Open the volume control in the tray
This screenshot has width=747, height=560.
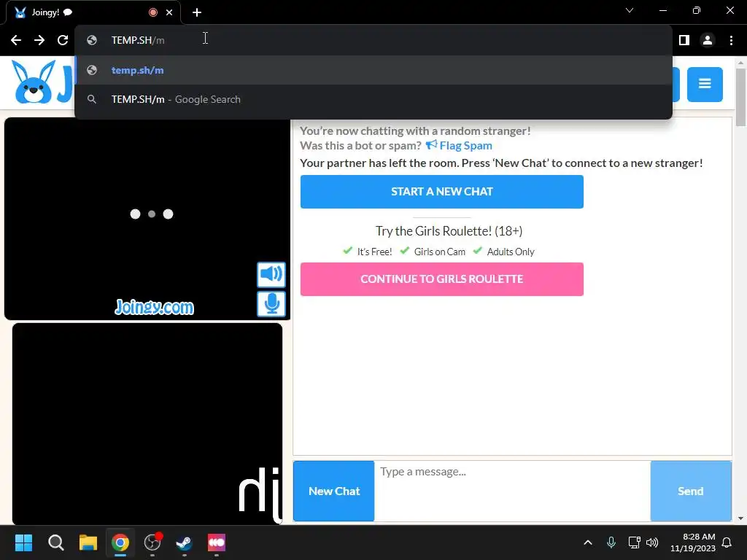pyautogui.click(x=652, y=542)
